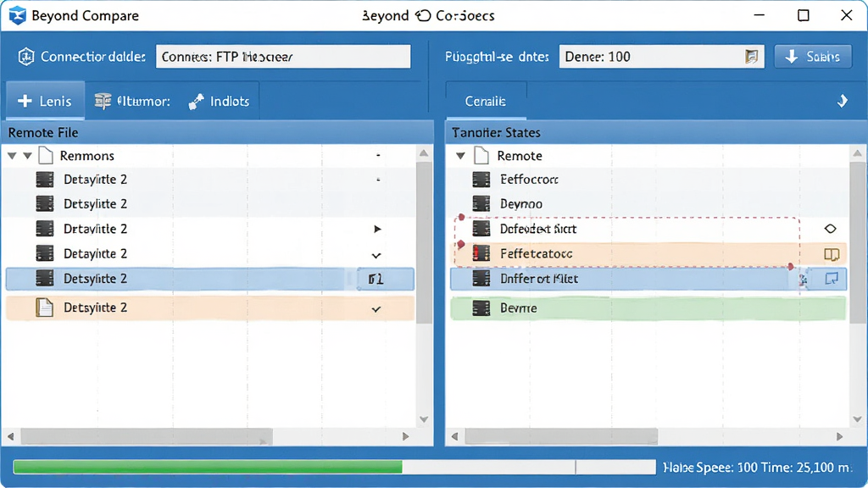Image resolution: width=868 pixels, height=488 pixels.
Task: Click the server icon beside Deynoo
Action: coord(481,203)
